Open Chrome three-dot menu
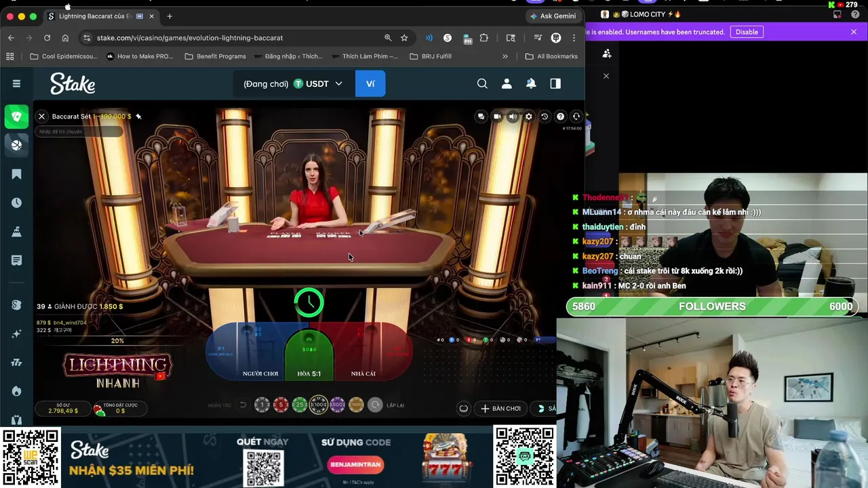868x488 pixels. [574, 38]
